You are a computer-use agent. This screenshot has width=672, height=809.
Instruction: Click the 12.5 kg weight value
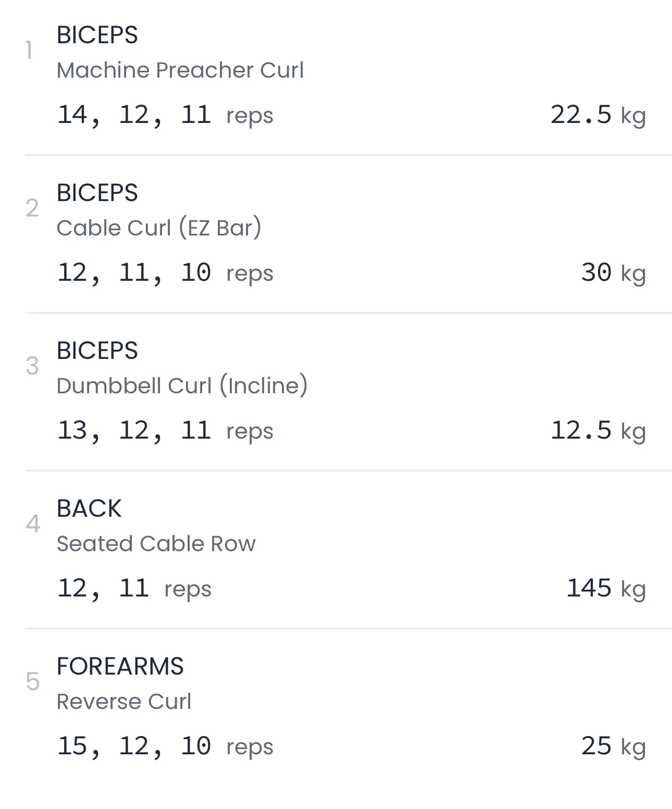coord(598,431)
